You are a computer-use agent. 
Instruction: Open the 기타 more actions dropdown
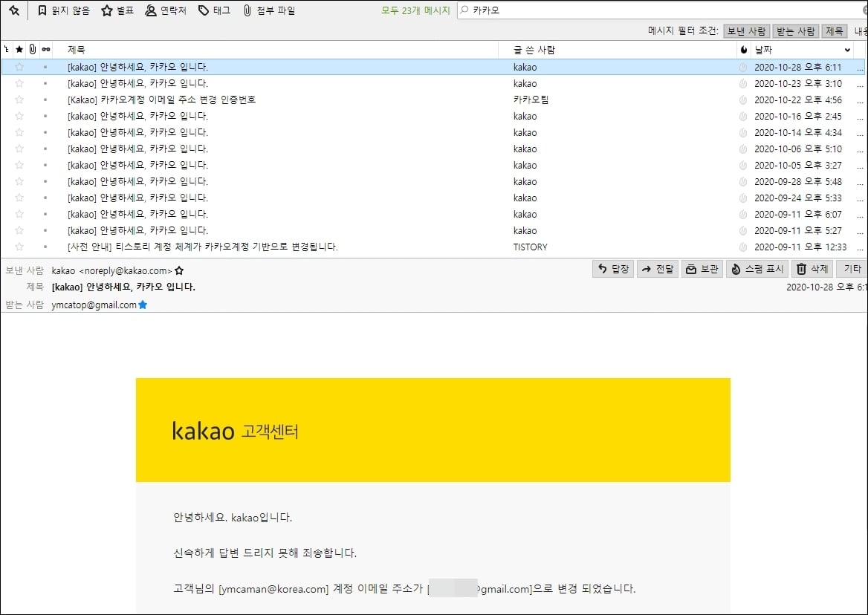(x=852, y=270)
